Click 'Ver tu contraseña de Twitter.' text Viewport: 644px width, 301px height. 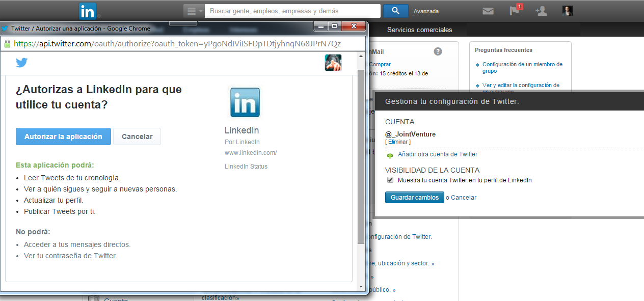coord(70,256)
